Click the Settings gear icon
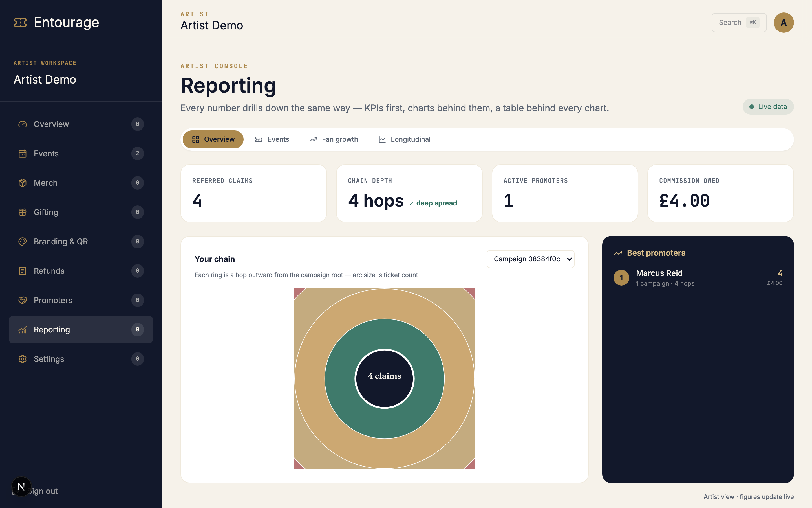The width and height of the screenshot is (812, 508). 23,359
